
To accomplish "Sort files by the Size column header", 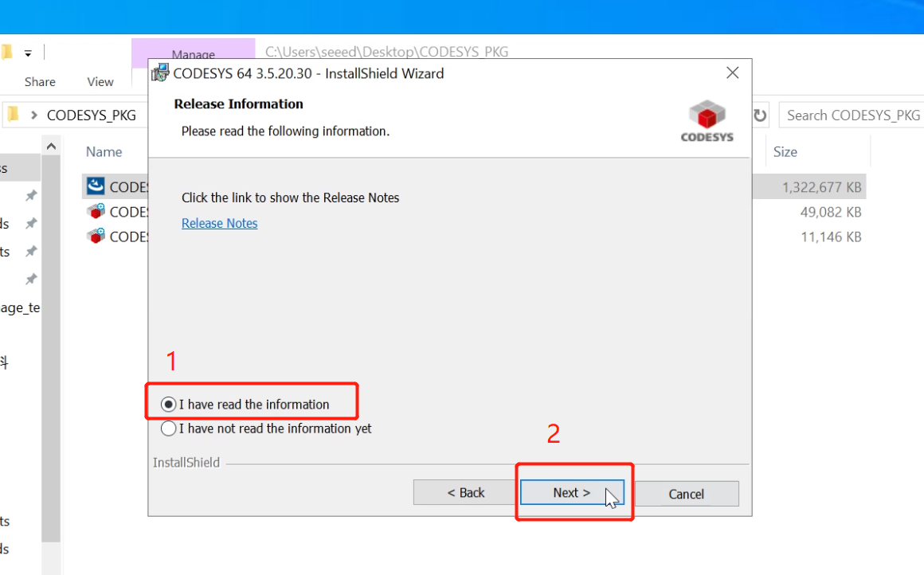I will coord(785,152).
